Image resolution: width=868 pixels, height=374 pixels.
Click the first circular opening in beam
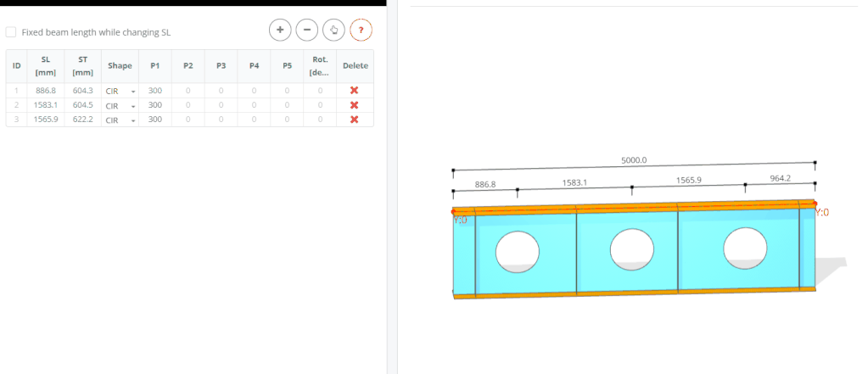pos(517,252)
